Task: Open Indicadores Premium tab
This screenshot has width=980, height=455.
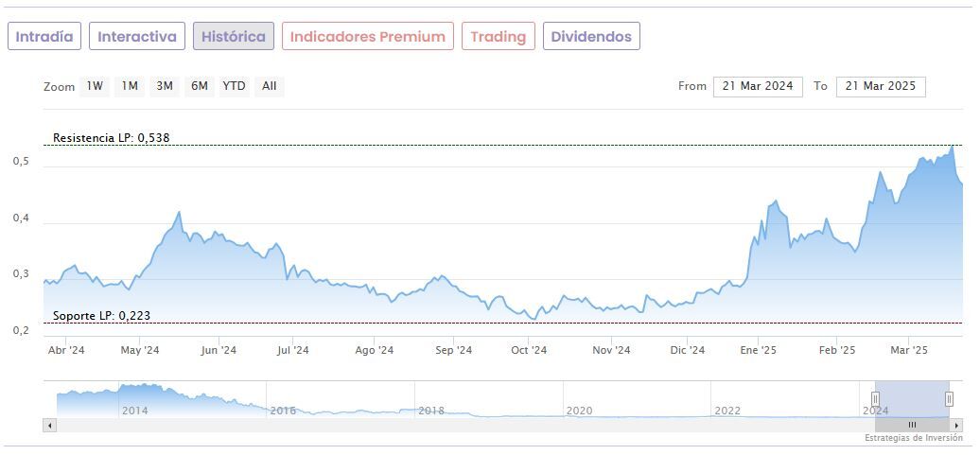Action: (x=367, y=37)
